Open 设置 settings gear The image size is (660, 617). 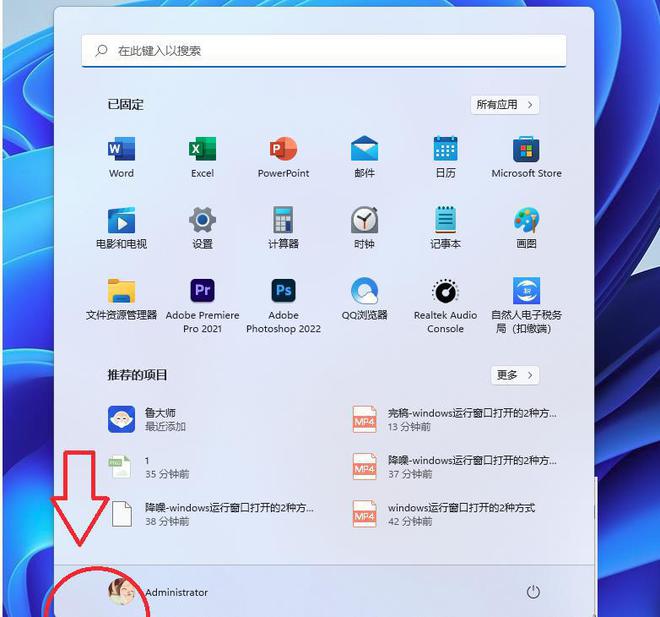pos(202,228)
